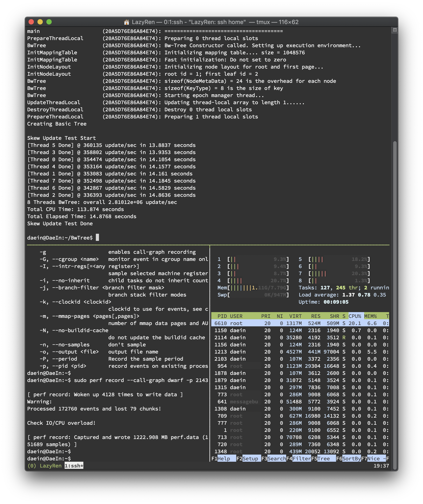The width and height of the screenshot is (423, 504).
Task: Click the Thread 5 Done result line
Action: click(x=111, y=145)
